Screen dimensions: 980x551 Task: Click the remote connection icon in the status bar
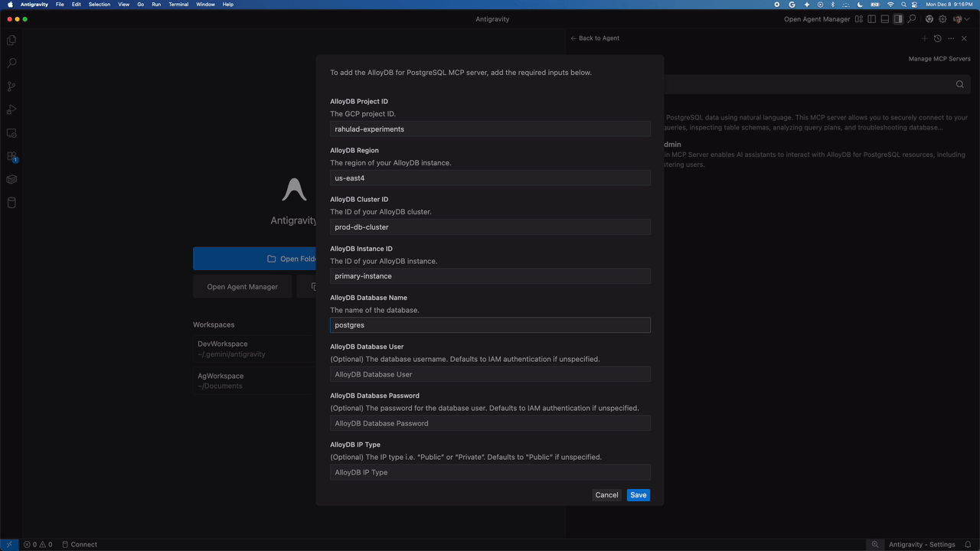11,544
